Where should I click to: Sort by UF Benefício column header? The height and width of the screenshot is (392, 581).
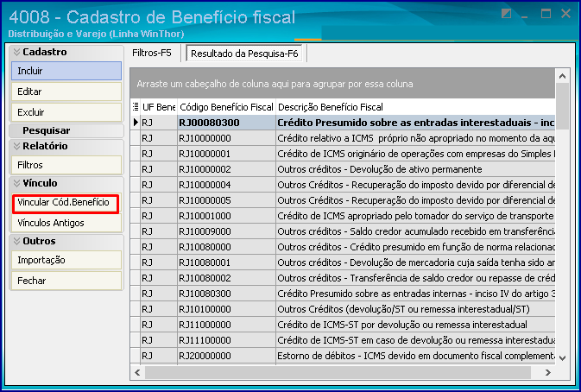pos(159,107)
